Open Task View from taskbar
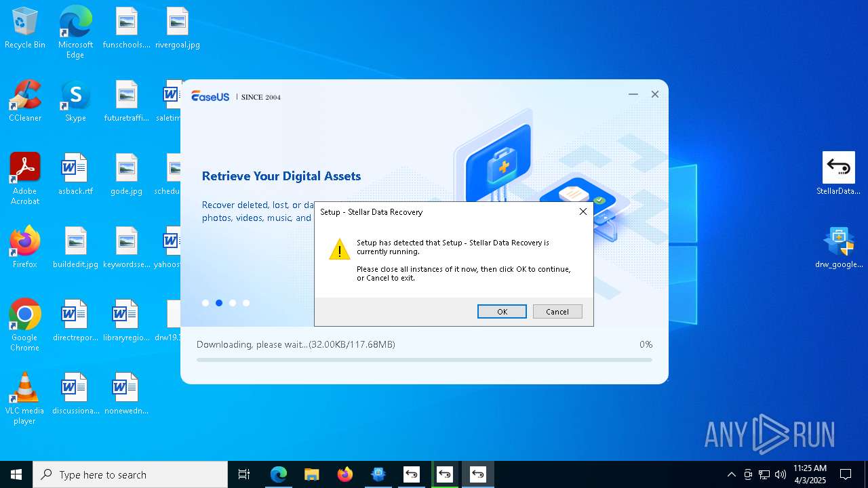868x488 pixels. click(x=244, y=474)
